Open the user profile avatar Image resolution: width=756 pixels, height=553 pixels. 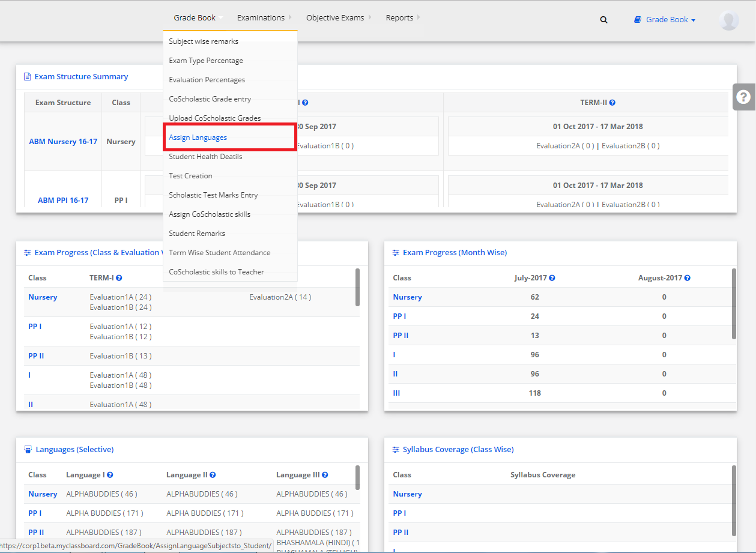point(728,20)
